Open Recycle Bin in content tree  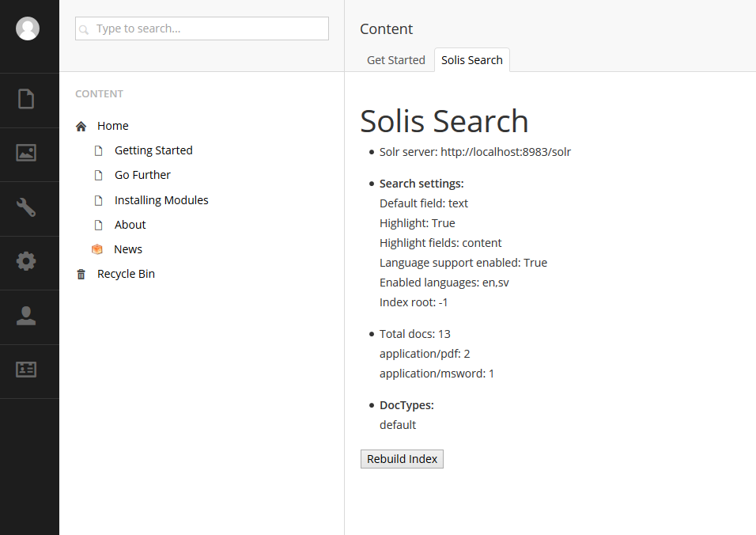click(x=126, y=274)
